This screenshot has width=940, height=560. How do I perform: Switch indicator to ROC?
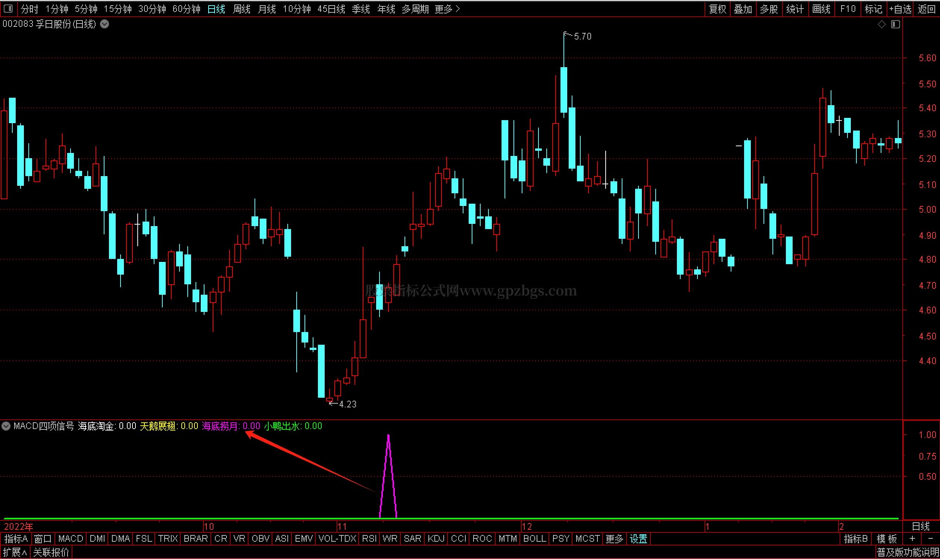482,539
